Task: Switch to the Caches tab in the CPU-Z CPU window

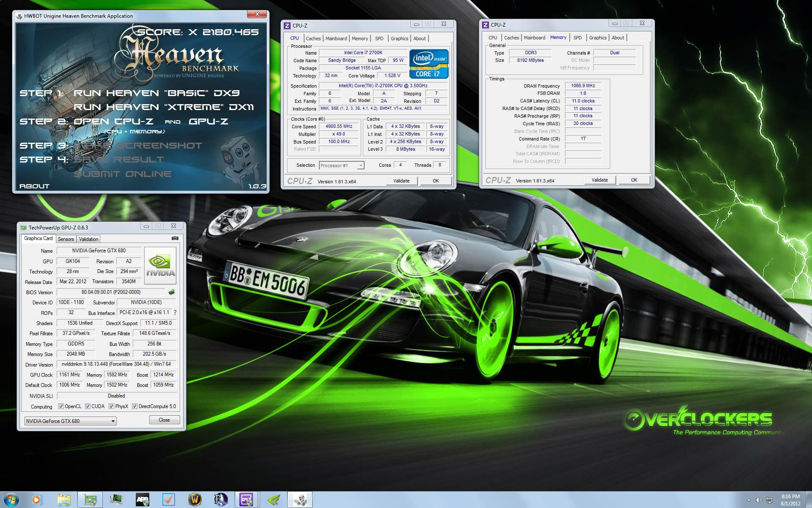Action: [x=313, y=39]
